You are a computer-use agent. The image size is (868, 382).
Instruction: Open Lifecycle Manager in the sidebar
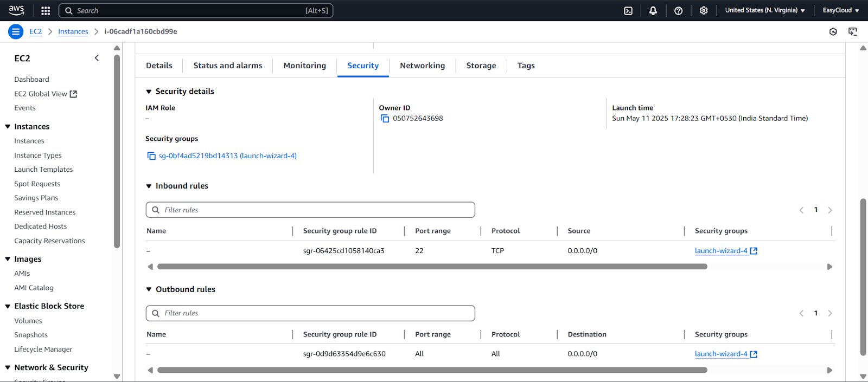pos(43,350)
